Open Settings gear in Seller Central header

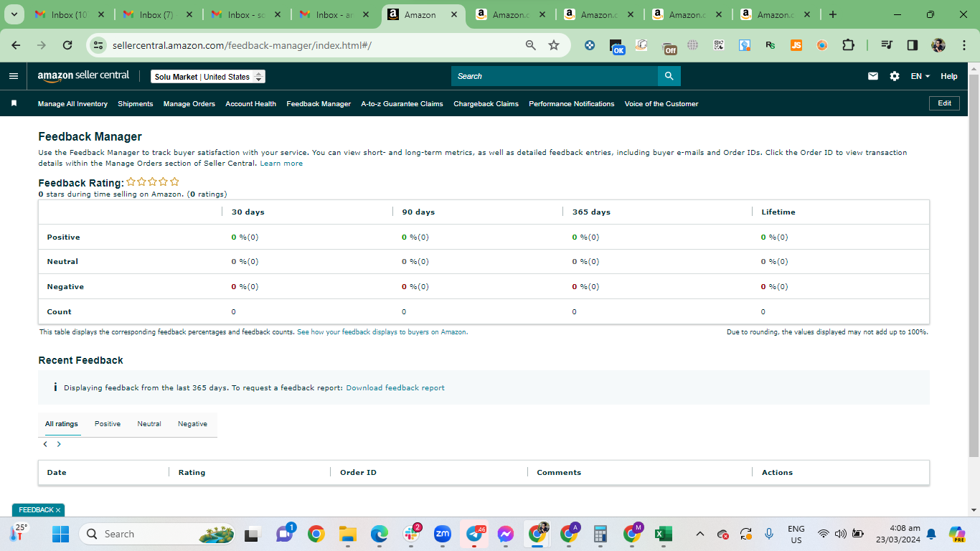pyautogui.click(x=895, y=76)
